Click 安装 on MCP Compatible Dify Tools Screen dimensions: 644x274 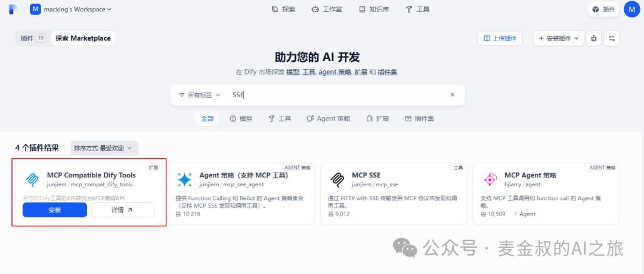click(55, 210)
